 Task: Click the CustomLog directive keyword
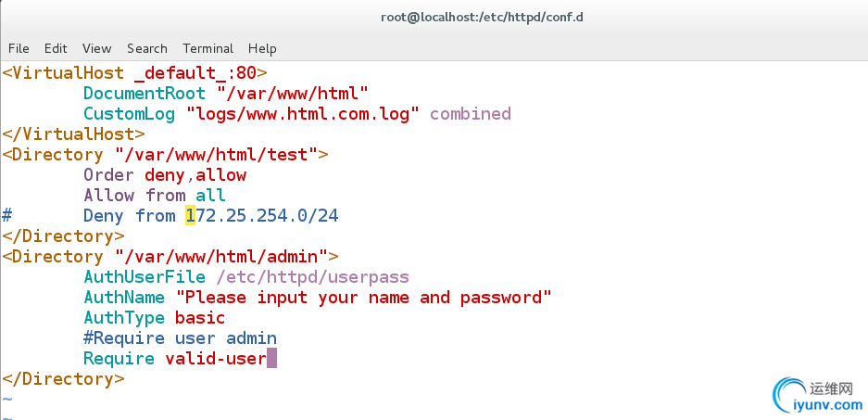click(x=129, y=114)
